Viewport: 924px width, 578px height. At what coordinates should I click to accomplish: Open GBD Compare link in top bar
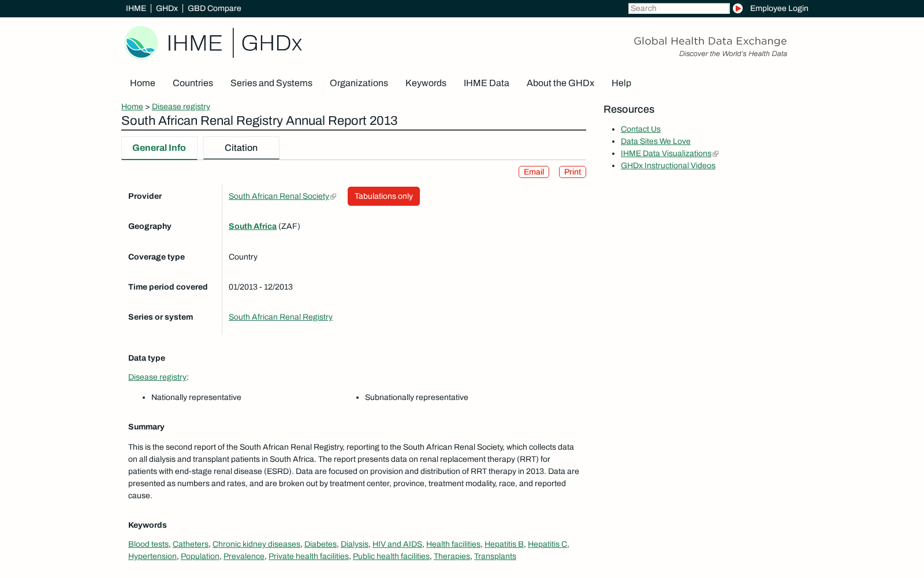214,8
